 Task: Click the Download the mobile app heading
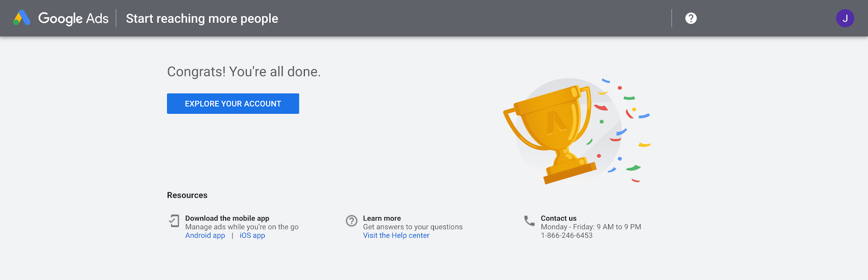[227, 218]
